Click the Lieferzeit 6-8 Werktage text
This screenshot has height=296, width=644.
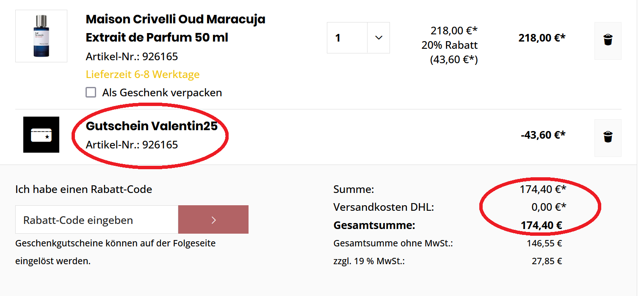tap(143, 75)
